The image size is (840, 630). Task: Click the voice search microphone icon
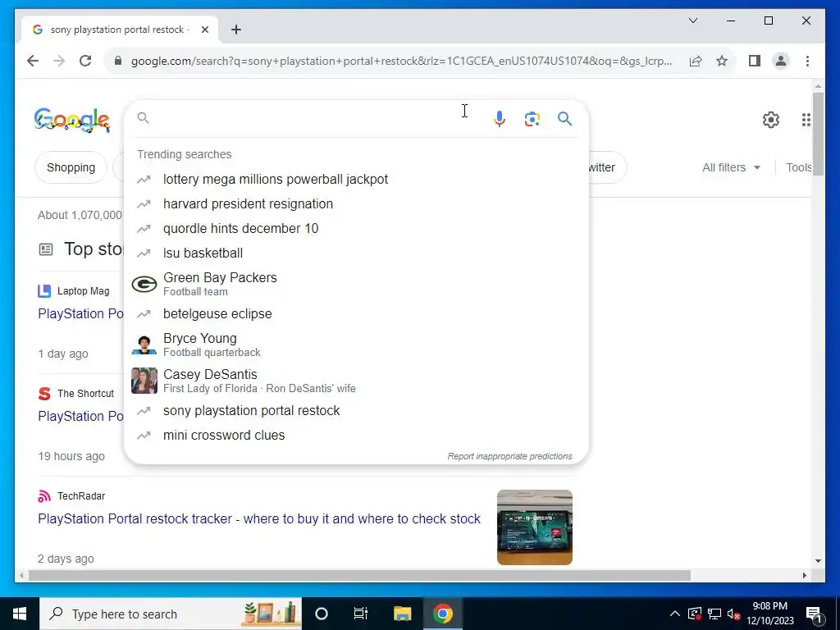(500, 118)
